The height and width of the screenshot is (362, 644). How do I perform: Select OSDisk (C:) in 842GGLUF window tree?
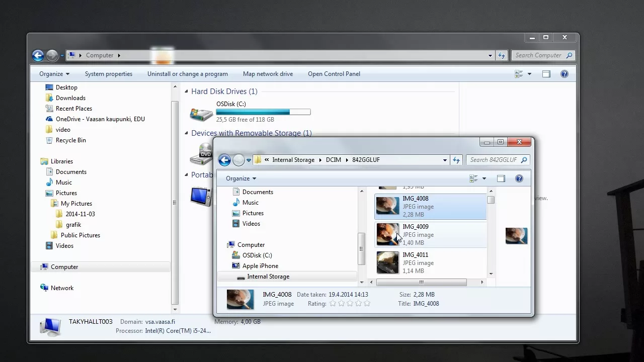click(257, 255)
